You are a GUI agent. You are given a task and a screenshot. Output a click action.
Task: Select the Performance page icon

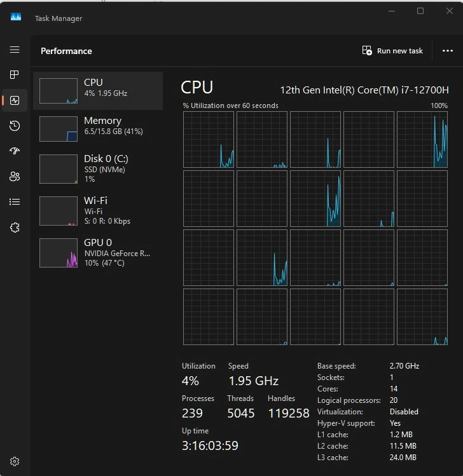coord(15,100)
